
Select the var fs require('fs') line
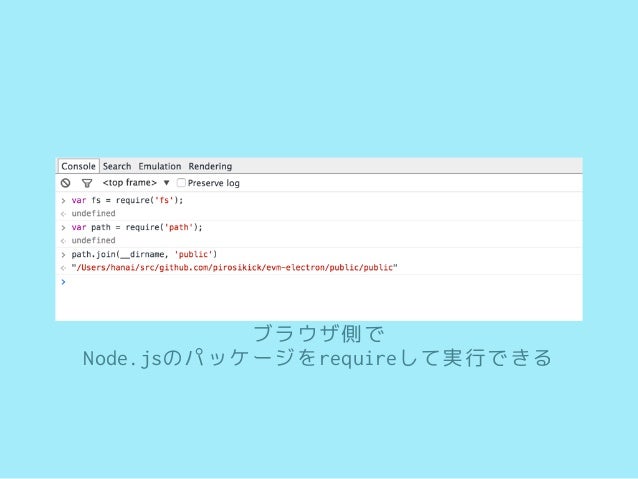127,200
